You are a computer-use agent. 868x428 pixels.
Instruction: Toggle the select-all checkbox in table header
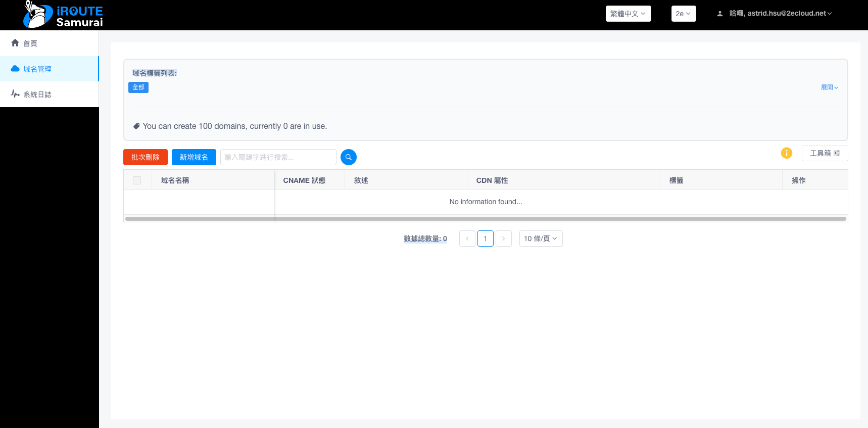tap(137, 180)
